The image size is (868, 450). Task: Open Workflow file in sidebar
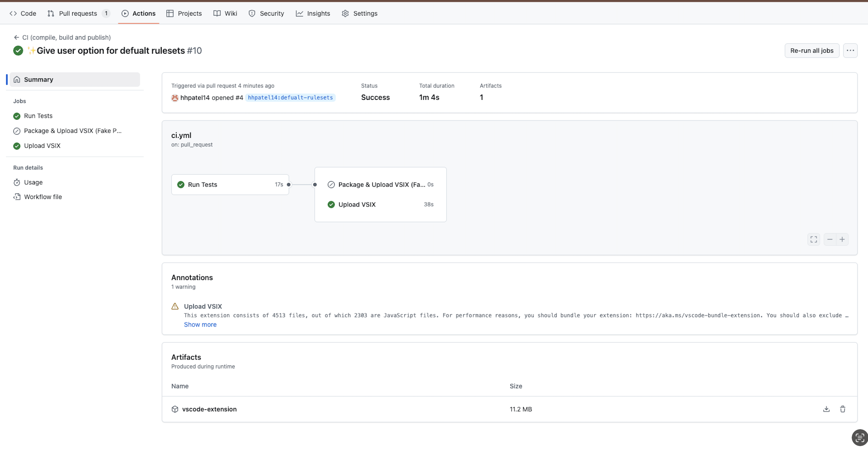(43, 197)
